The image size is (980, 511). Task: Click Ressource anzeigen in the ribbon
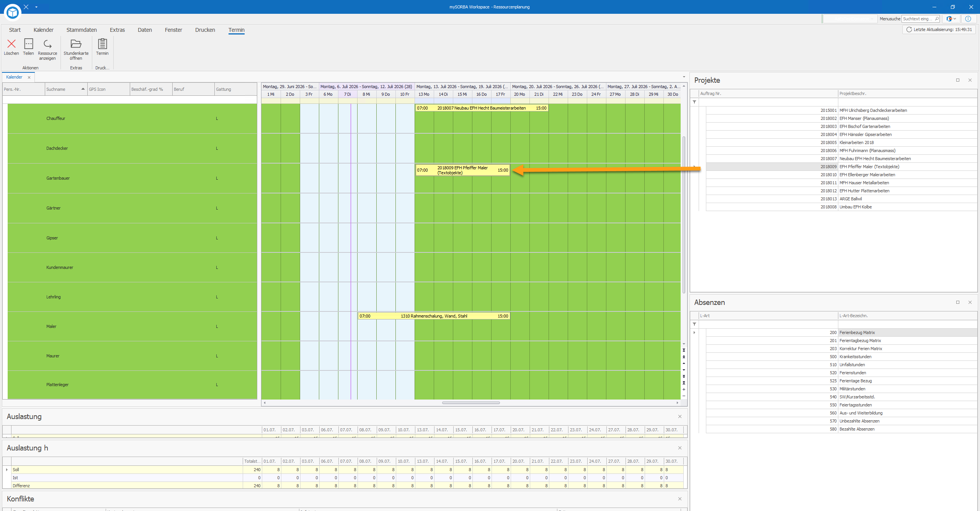point(47,49)
